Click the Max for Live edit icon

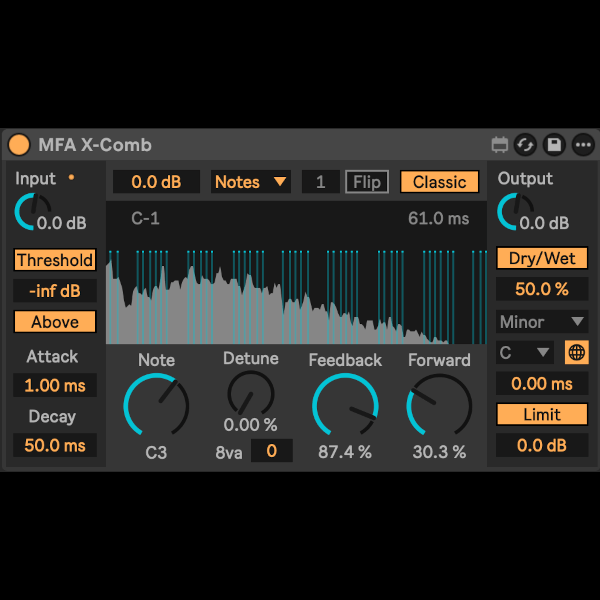coord(501,145)
